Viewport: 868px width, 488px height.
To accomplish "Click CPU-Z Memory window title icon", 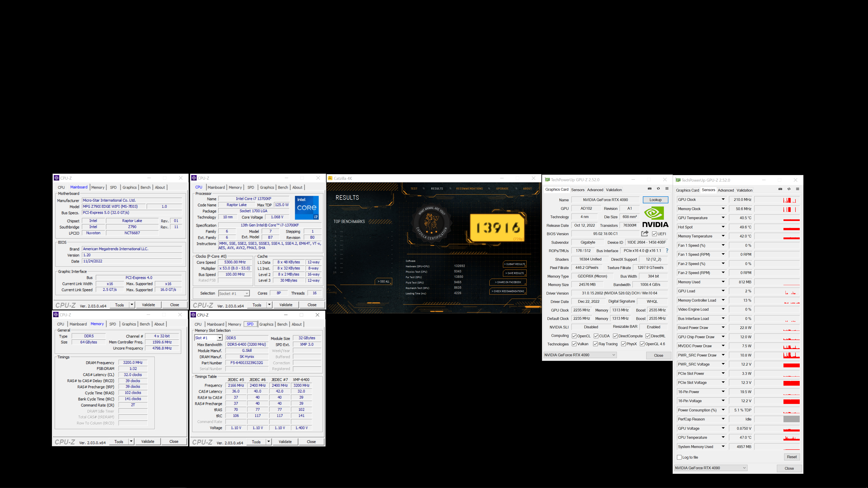I will click(x=56, y=314).
